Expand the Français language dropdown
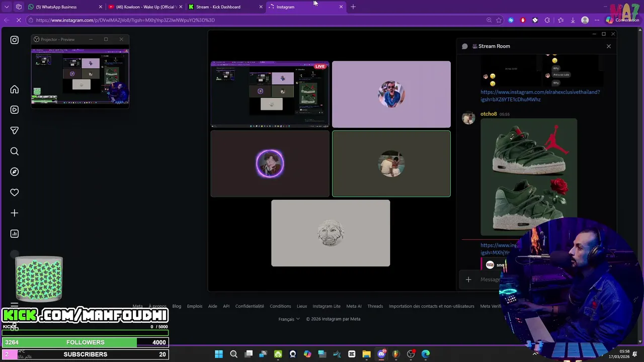Screen dimensions: 644x362 (x=289, y=319)
